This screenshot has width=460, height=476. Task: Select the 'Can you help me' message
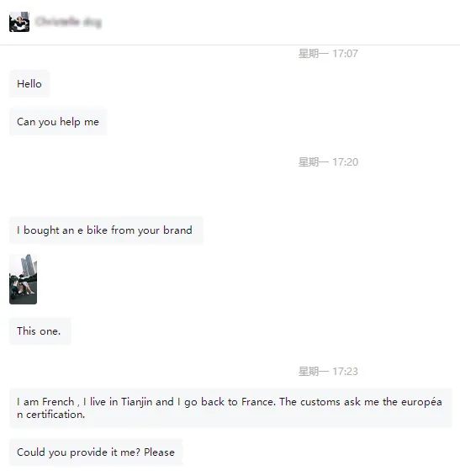[58, 122]
